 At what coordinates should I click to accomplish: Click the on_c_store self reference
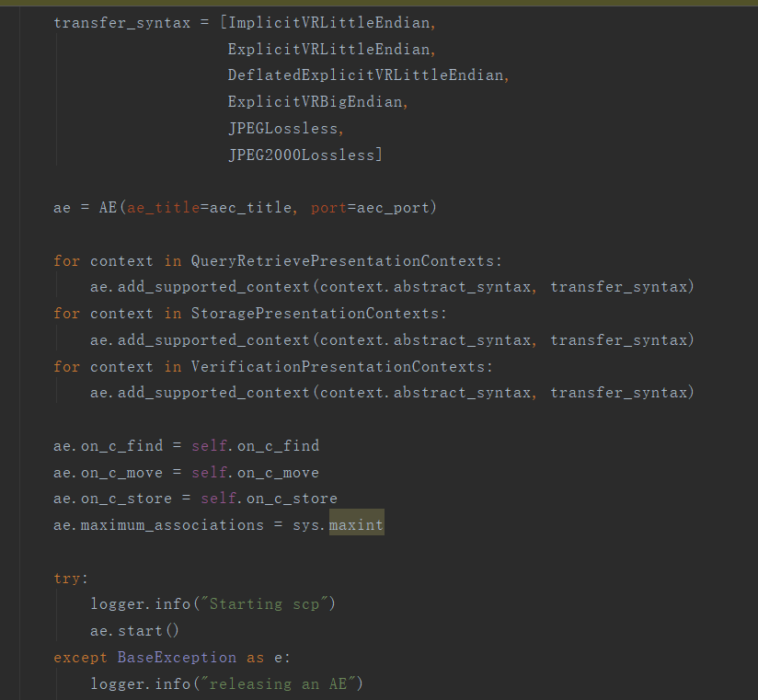point(218,498)
